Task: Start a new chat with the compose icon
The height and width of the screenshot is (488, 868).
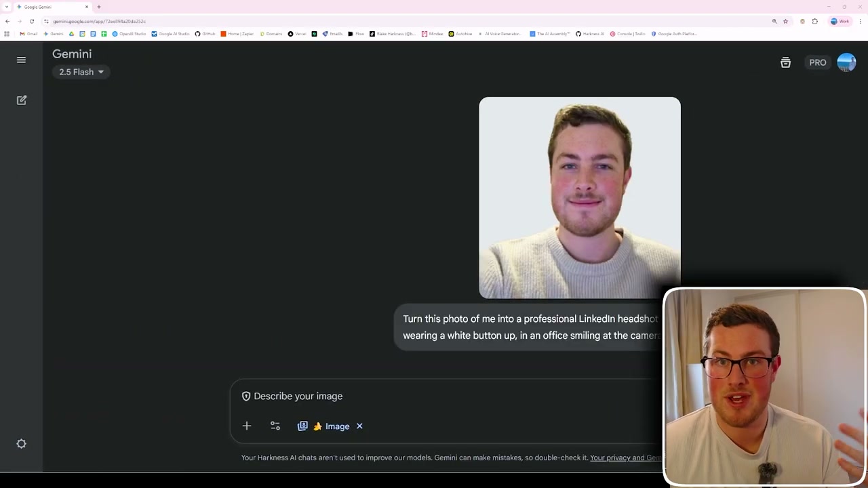Action: click(x=22, y=100)
